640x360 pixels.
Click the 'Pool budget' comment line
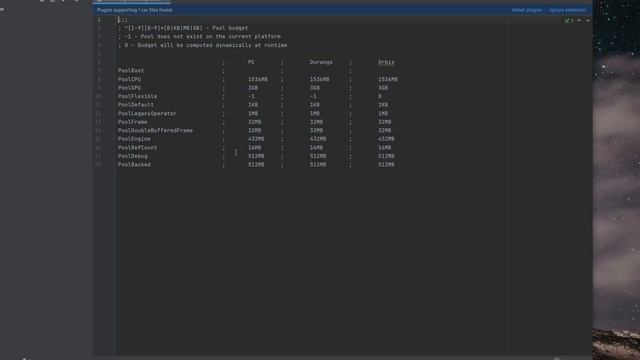tap(183, 28)
